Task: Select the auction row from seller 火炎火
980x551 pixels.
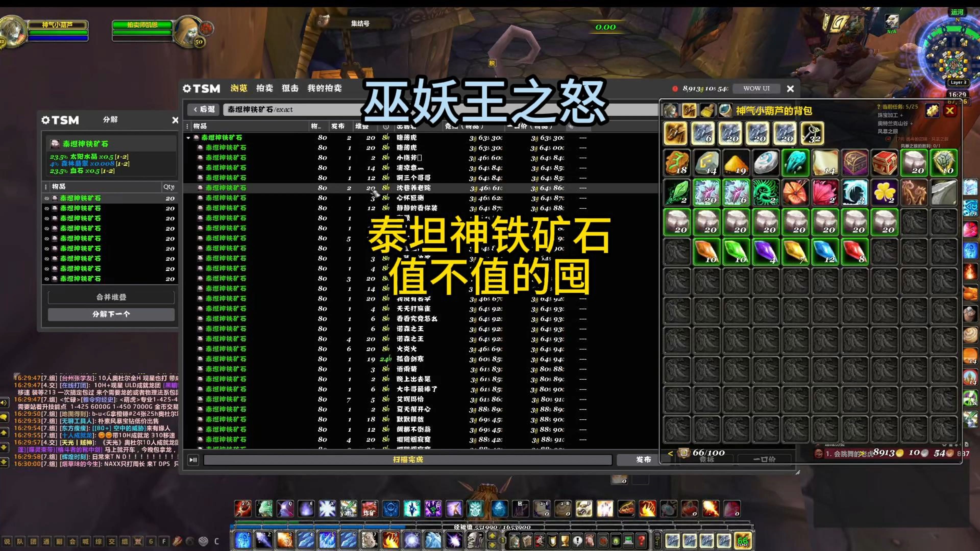Action: (421, 349)
